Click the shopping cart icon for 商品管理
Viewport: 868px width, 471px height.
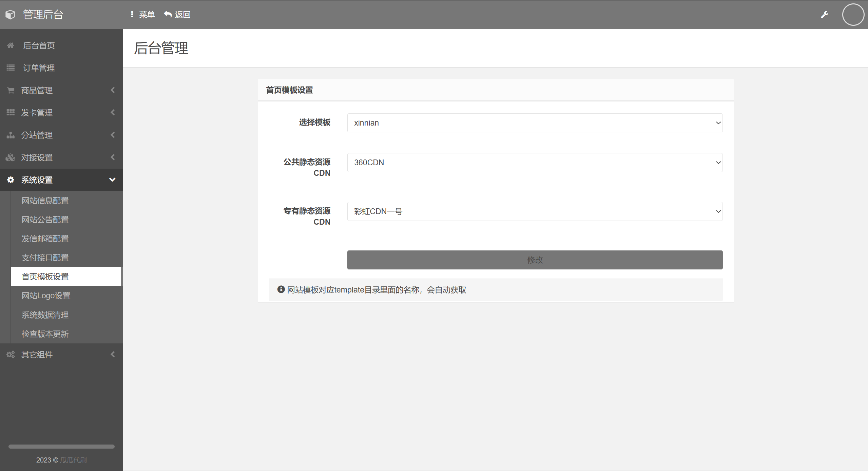coord(11,90)
